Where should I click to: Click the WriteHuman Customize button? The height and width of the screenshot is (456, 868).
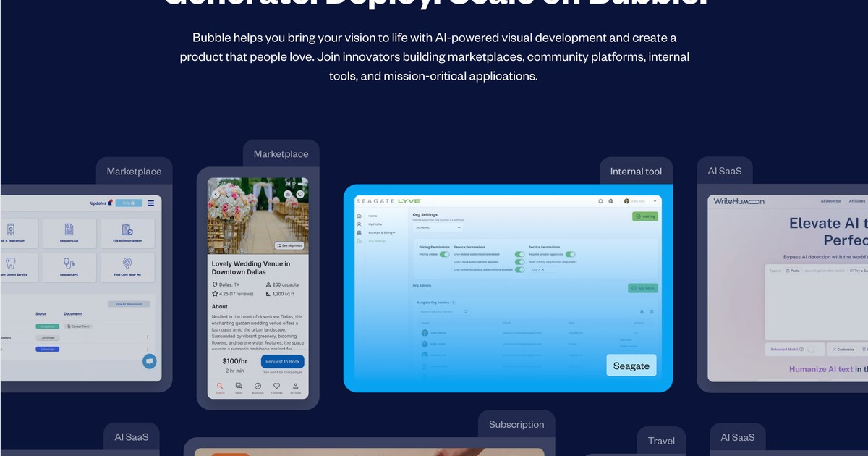tap(843, 349)
